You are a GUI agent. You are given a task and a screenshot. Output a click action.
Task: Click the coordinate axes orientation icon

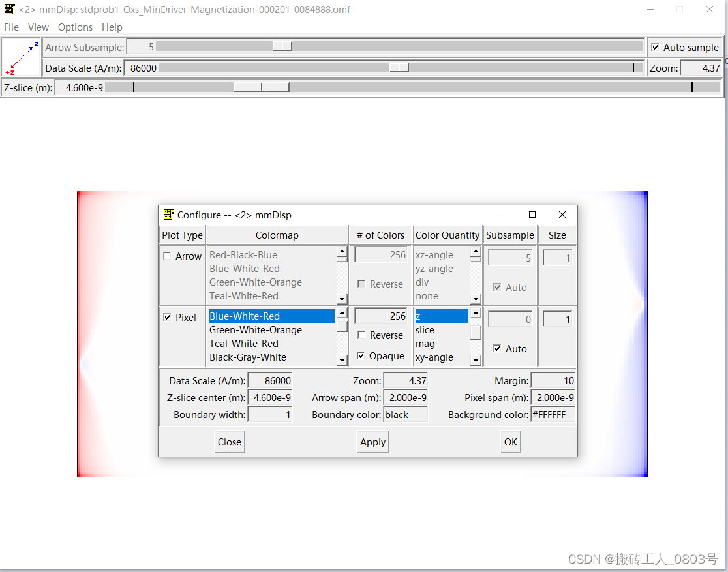(x=22, y=57)
